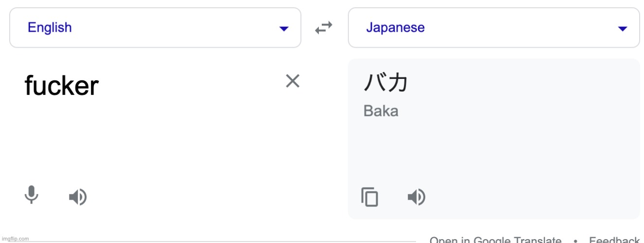Image resolution: width=644 pixels, height=243 pixels.
Task: Click the Japanese language label
Action: tap(395, 28)
